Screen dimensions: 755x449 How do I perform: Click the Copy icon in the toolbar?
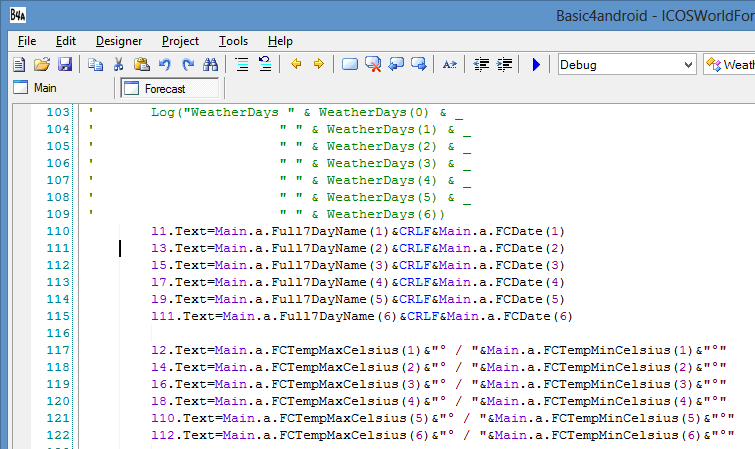(x=95, y=64)
